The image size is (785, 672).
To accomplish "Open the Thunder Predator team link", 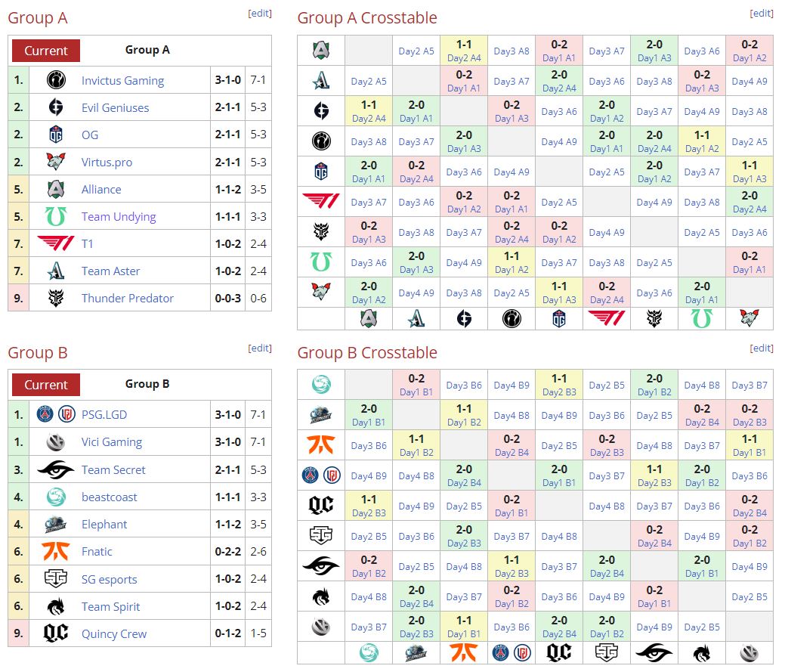I will (x=128, y=298).
